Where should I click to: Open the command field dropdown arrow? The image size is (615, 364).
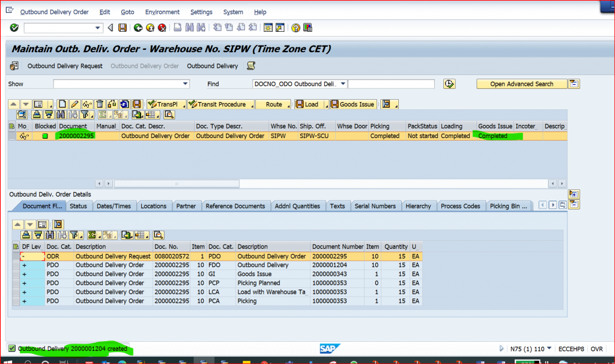pos(98,28)
